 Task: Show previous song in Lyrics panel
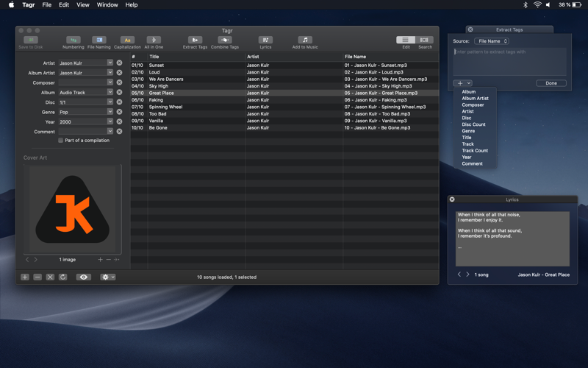(459, 275)
